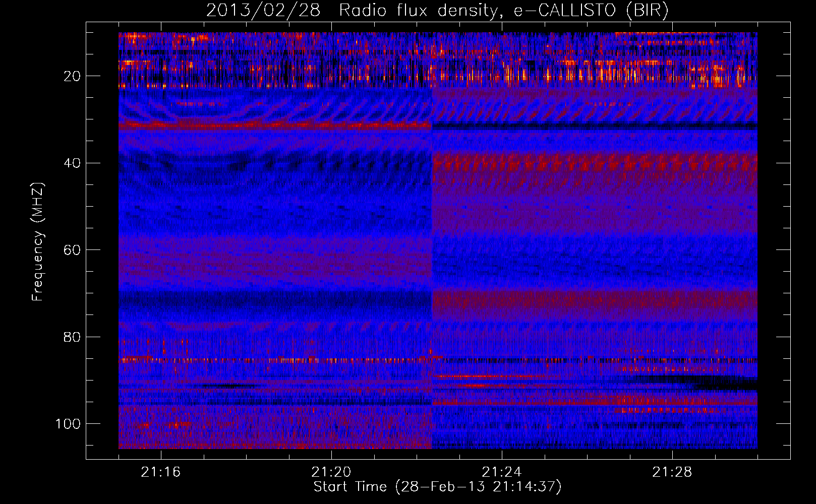The width and height of the screenshot is (816, 504).
Task: Click the 80 frequency tick label
Action: 72,337
